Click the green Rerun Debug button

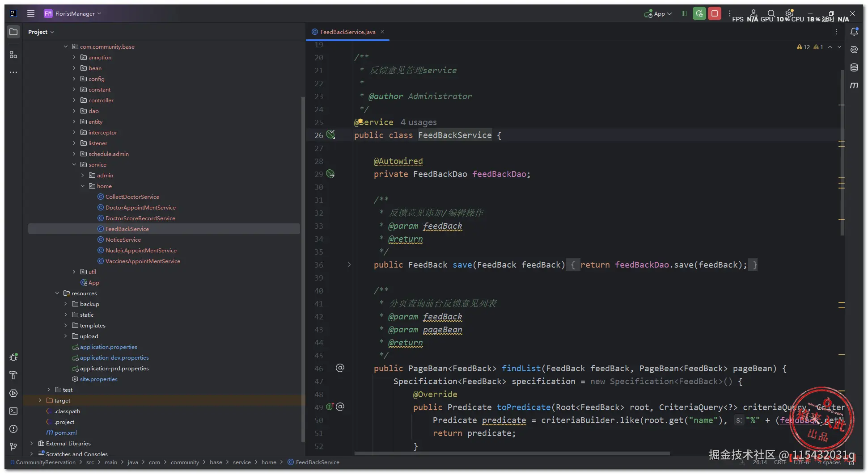pos(699,14)
